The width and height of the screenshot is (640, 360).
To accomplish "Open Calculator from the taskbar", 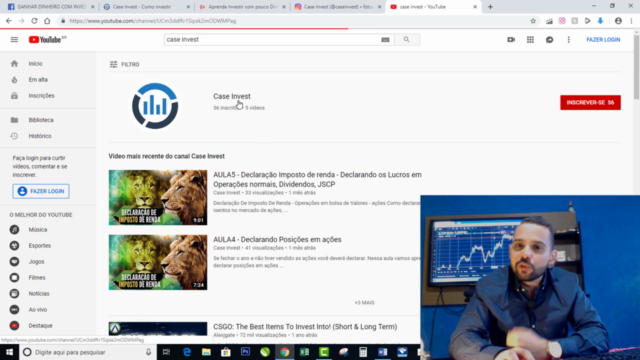I will 363,352.
